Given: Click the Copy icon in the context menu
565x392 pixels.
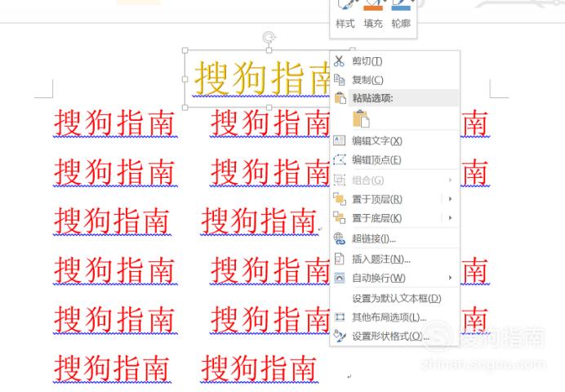Looking at the screenshot, I should [339, 80].
